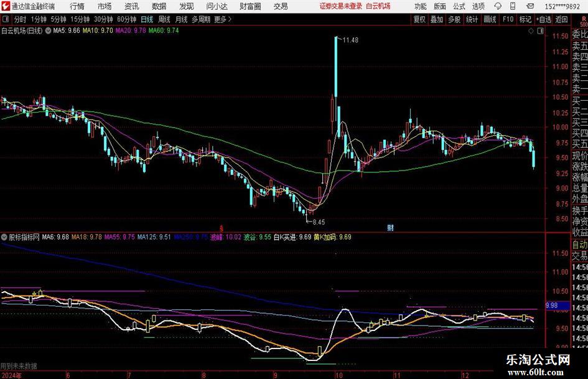The image size is (588, 379).
Task: Click the 返回 back button
Action: coord(561,19)
